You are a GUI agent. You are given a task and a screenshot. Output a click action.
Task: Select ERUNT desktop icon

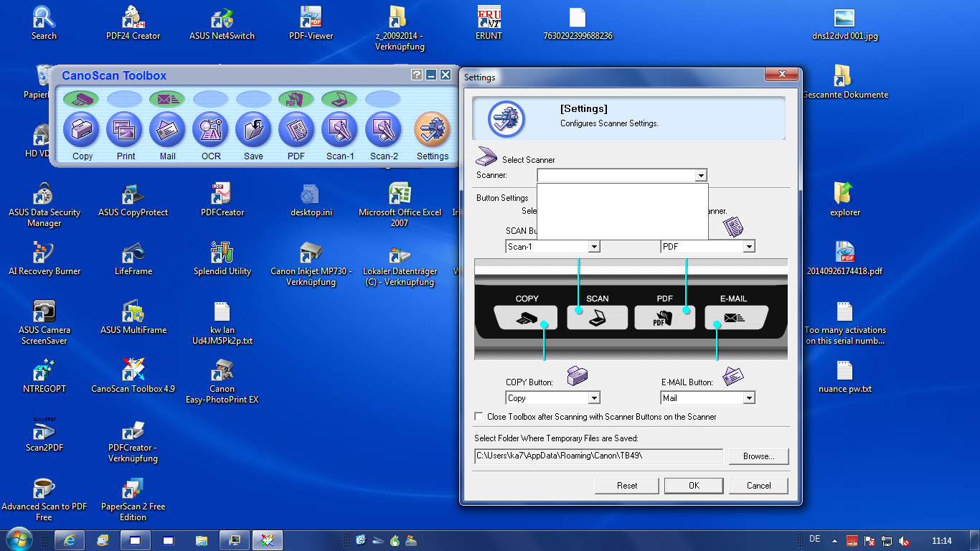point(489,24)
